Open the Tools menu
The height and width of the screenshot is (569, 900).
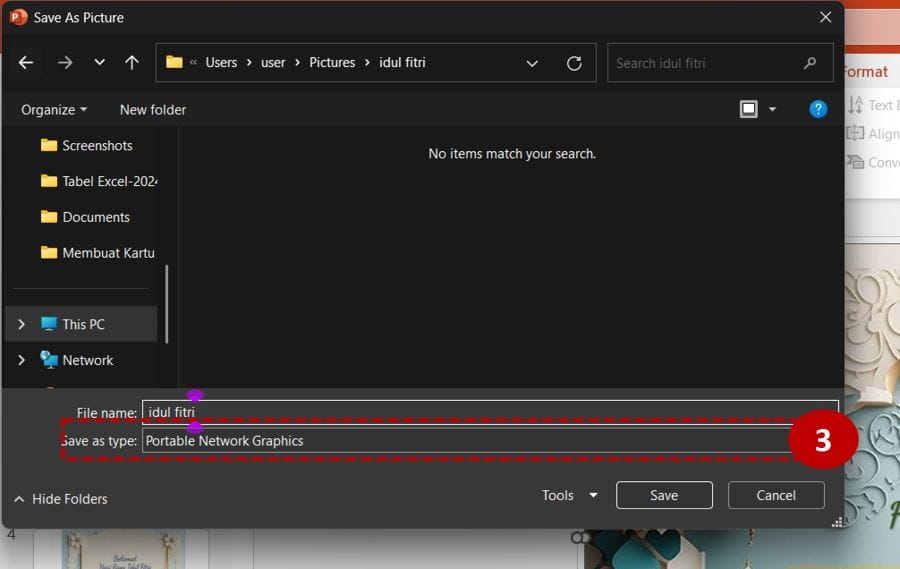[x=569, y=495]
